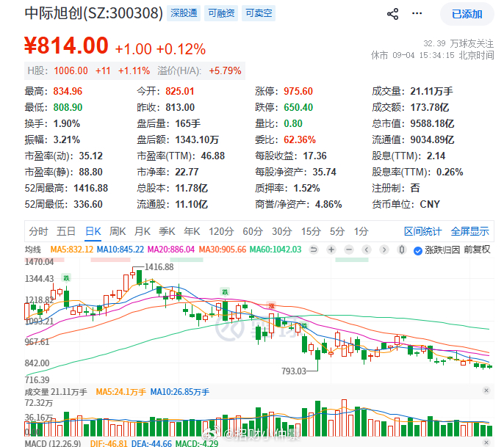Screen dimensions: 504x447
Task: Move the chart left with the left chevron
Action: coord(367,250)
